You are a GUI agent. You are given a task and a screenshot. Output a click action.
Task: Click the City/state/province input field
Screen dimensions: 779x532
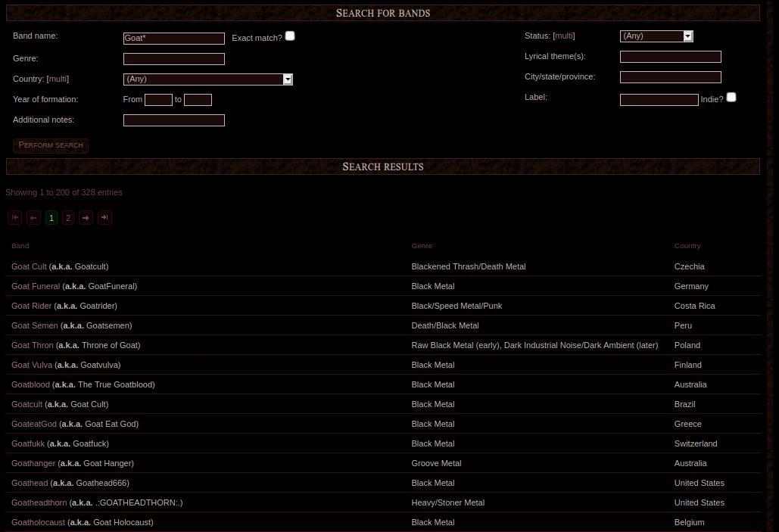click(x=670, y=77)
